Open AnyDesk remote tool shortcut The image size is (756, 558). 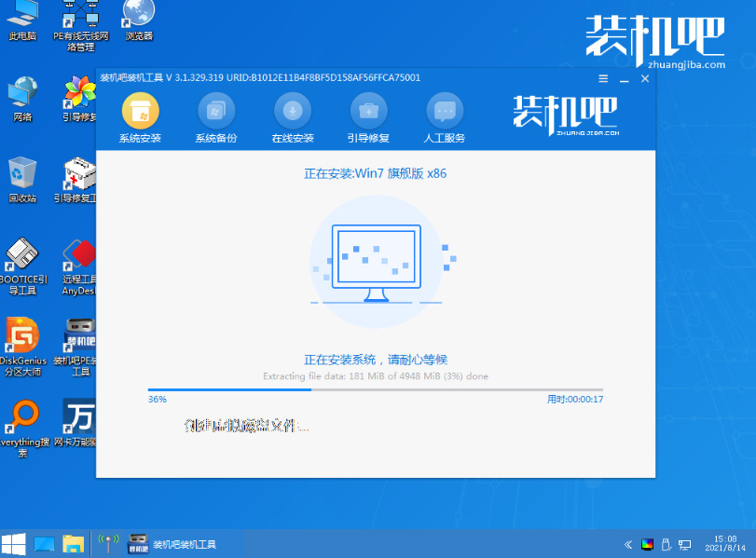[80, 255]
